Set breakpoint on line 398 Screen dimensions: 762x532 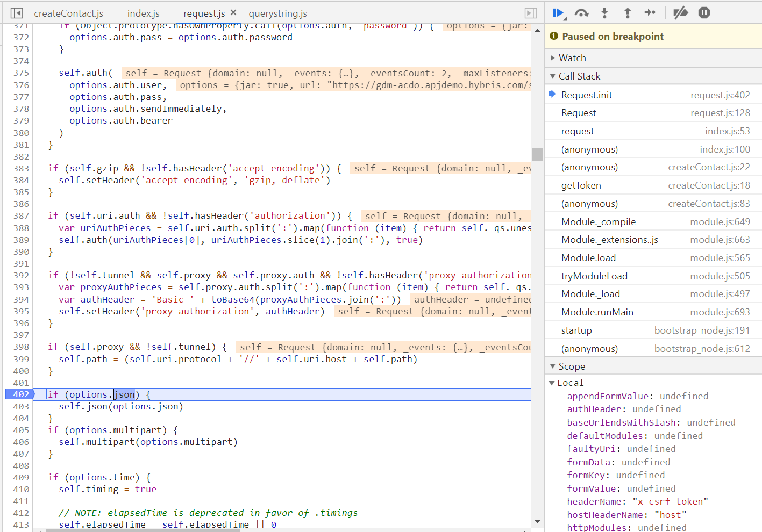click(x=21, y=347)
